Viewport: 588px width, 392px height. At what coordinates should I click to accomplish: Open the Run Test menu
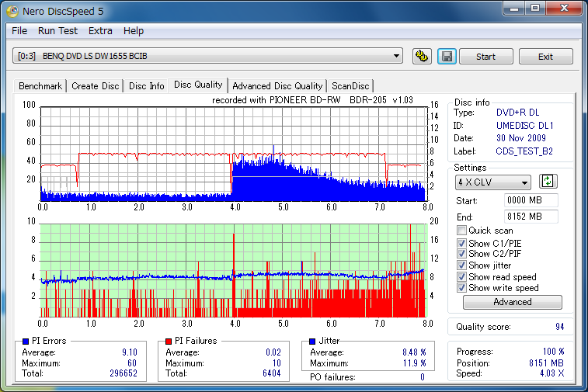pos(57,31)
